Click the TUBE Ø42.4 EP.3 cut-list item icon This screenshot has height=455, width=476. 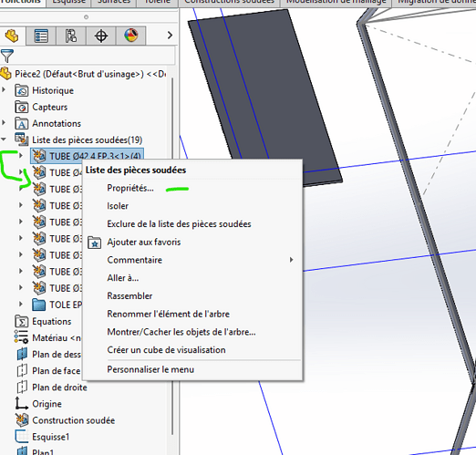point(39,156)
